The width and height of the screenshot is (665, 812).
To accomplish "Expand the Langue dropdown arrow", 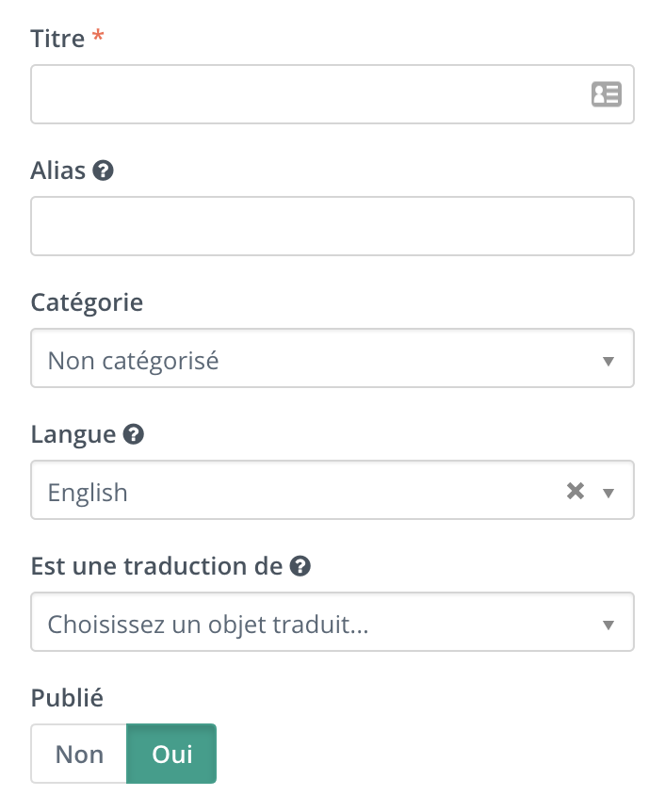I will [x=608, y=493].
